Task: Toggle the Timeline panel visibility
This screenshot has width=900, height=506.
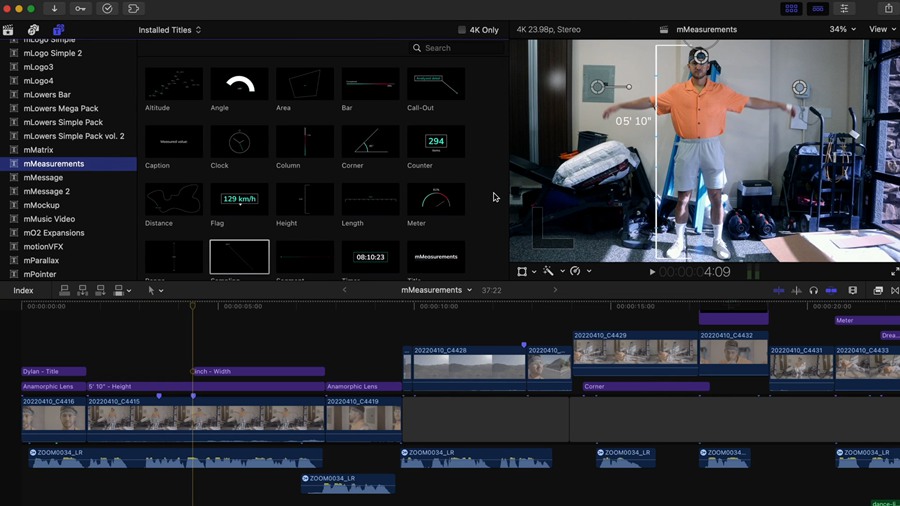Action: [x=818, y=9]
